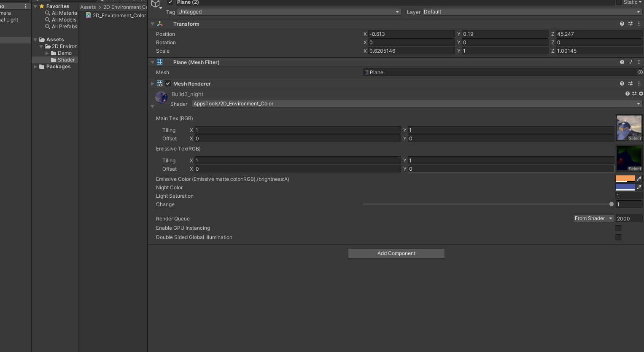Open the Static dropdown arrow
This screenshot has height=352, width=644.
640,2
